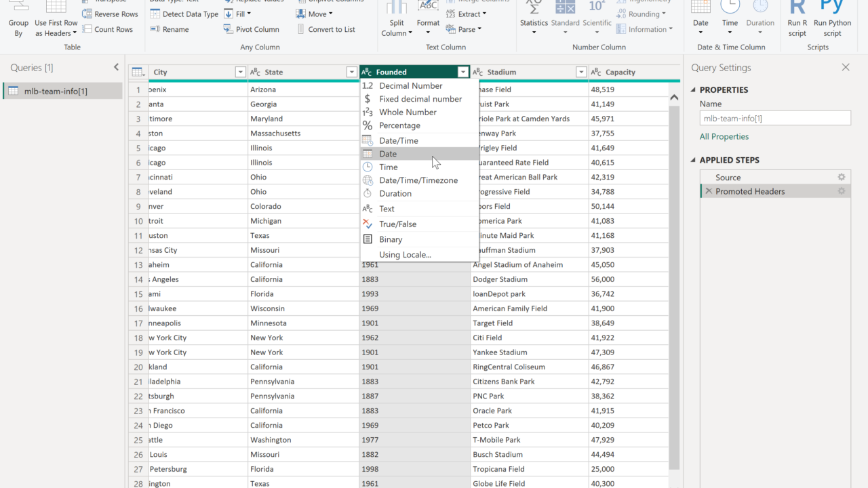
Task: Open the State column filter dropdown
Action: [351, 73]
